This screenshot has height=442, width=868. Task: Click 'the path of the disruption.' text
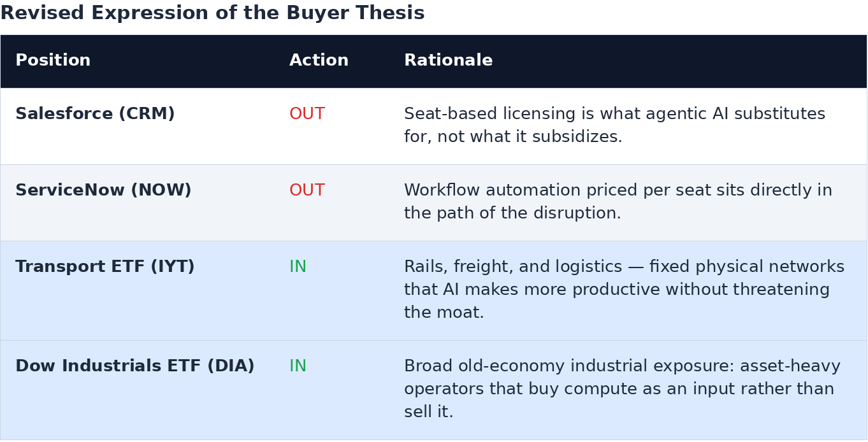click(512, 214)
